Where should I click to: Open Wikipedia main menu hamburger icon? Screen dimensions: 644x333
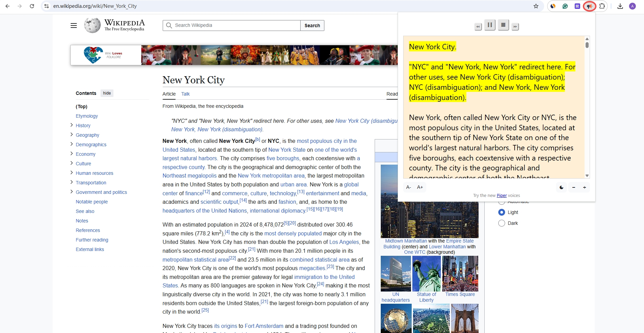[74, 26]
